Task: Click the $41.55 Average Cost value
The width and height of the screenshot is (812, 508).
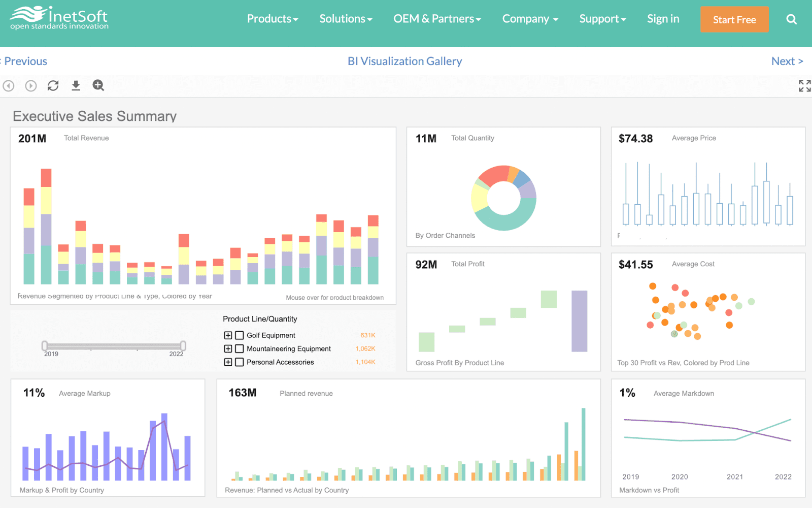Action: pos(635,265)
